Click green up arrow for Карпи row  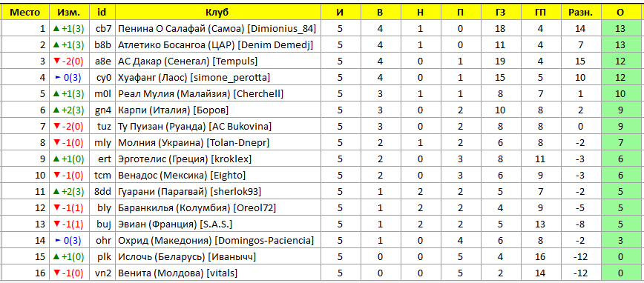click(x=56, y=110)
